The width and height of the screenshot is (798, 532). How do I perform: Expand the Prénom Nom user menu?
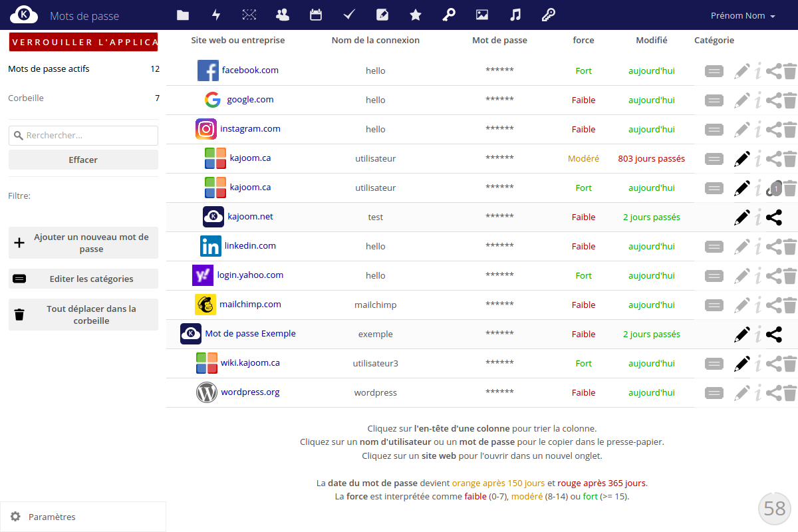coord(743,15)
